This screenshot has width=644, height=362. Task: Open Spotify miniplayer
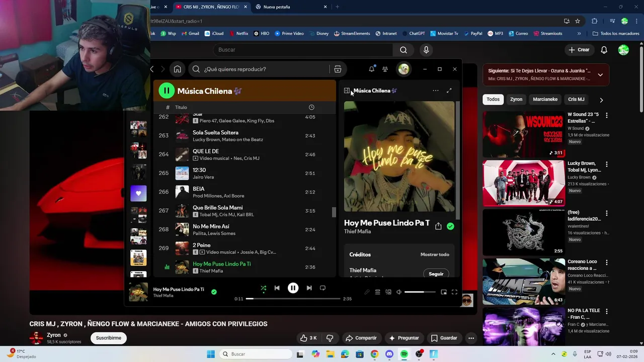point(444,292)
